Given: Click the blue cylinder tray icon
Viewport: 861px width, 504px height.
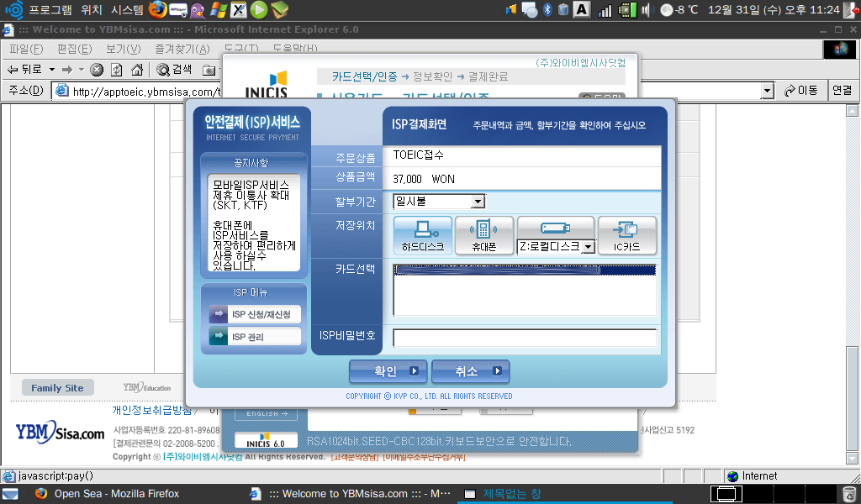Looking at the screenshot, I should [x=563, y=9].
